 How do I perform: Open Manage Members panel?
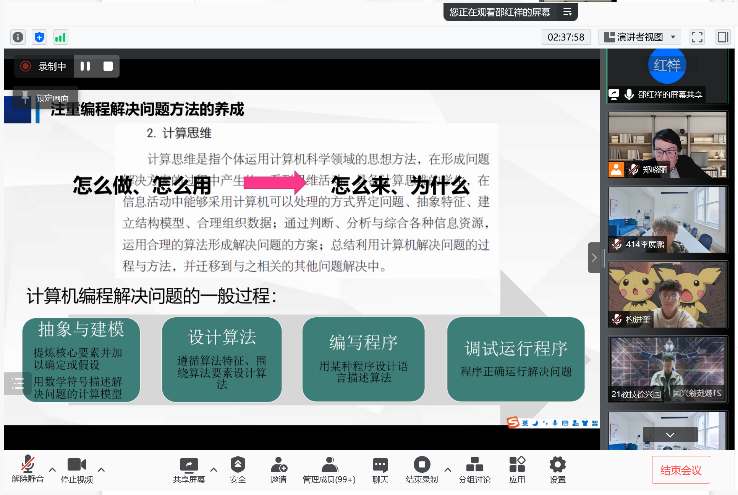point(329,465)
